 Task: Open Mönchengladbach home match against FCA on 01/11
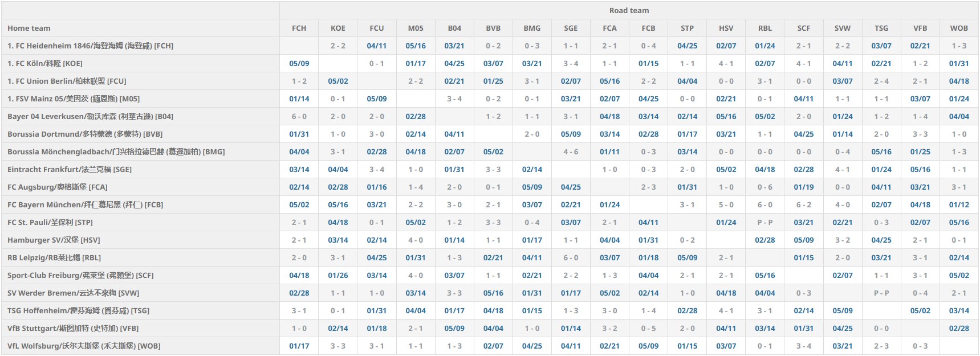(609, 152)
